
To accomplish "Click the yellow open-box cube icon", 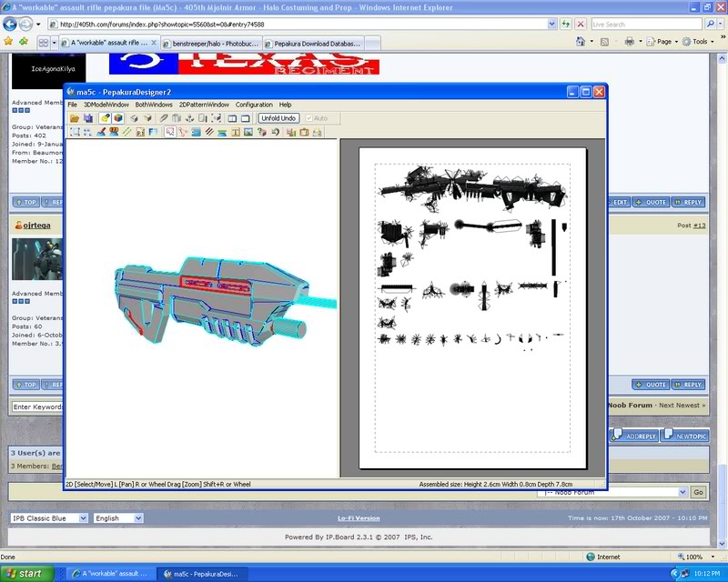I will pos(147,118).
